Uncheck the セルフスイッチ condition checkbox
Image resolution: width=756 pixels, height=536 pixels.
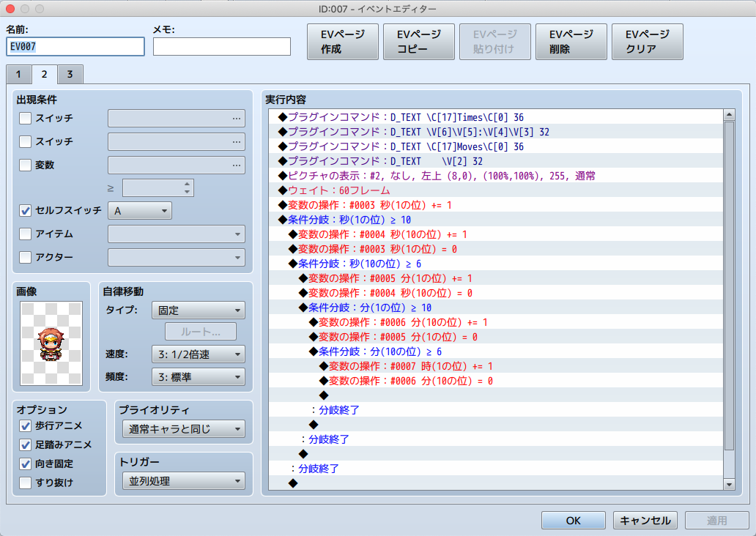[25, 211]
